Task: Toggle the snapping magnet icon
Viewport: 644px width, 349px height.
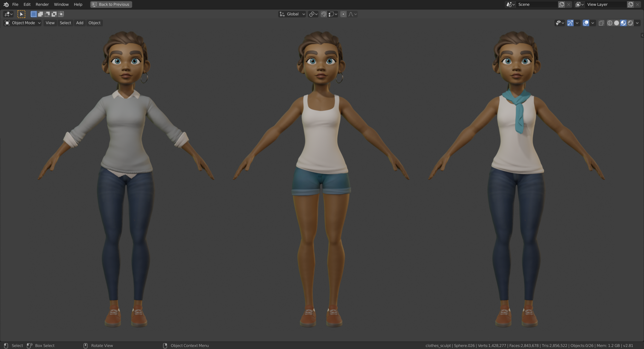Action: [x=324, y=14]
